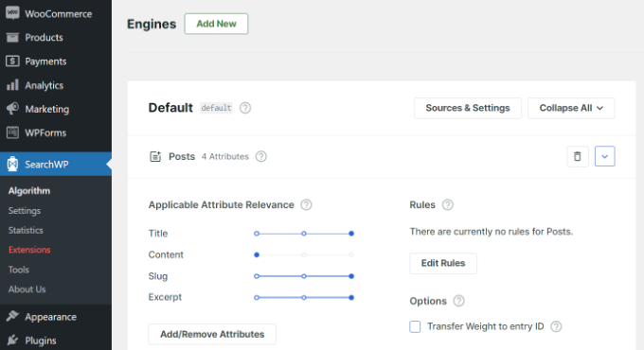Click the Plugins plug icon

point(12,341)
